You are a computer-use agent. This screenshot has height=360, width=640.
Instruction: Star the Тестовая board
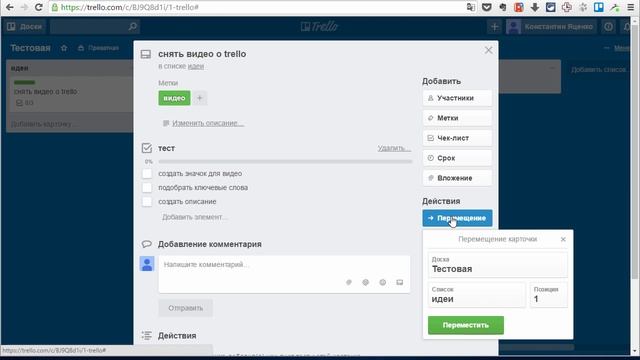[x=64, y=48]
